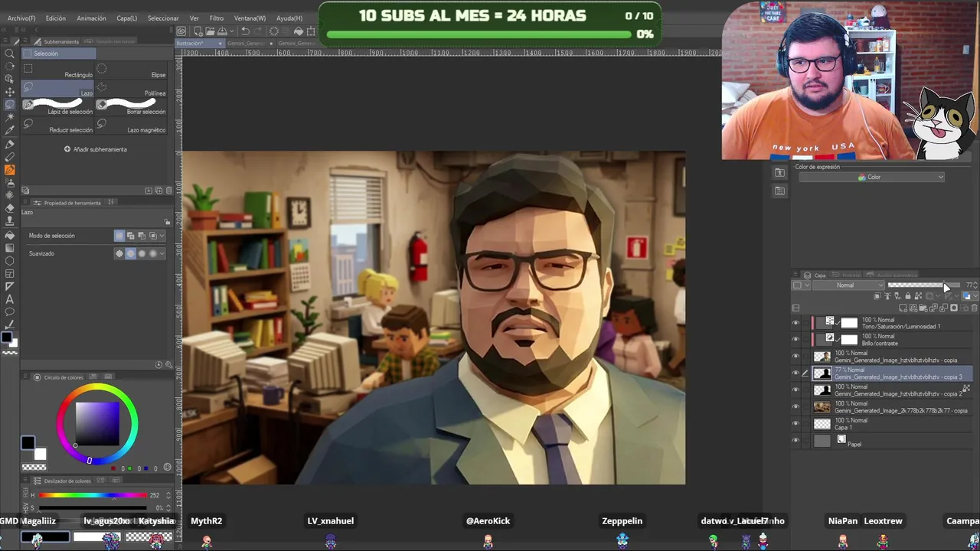Select the Ruler tool
The width and height of the screenshot is (980, 551).
[9, 286]
